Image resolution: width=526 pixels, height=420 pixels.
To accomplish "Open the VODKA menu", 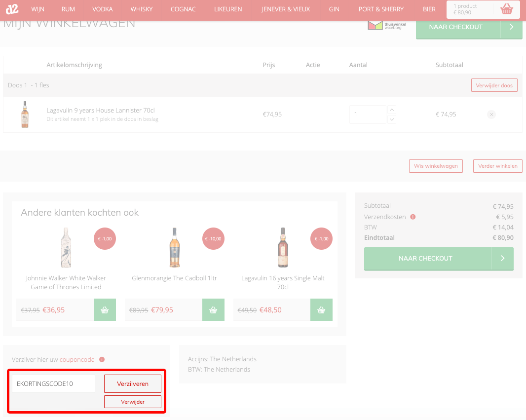I will point(102,9).
